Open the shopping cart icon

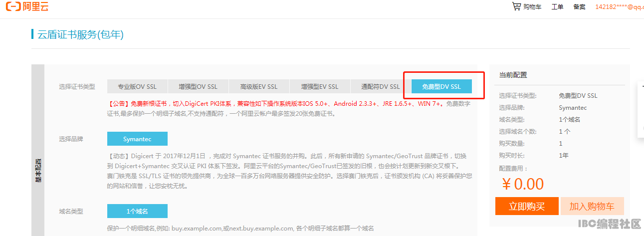[516, 6]
